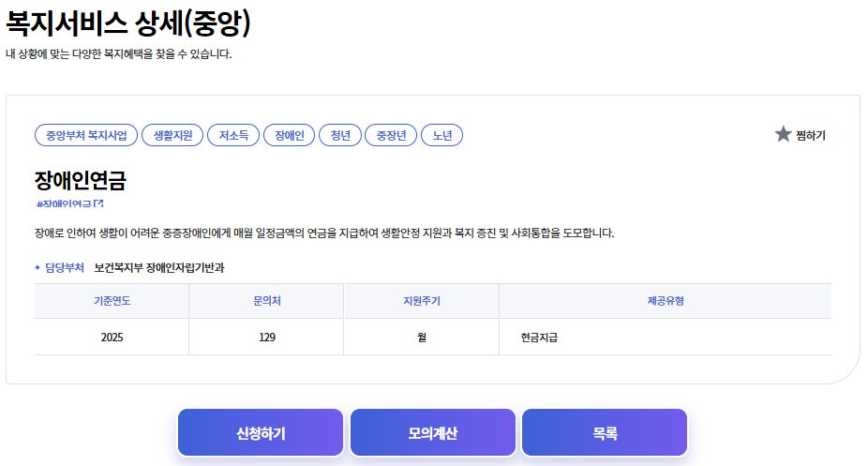Choose the 저소득 tag

point(232,136)
